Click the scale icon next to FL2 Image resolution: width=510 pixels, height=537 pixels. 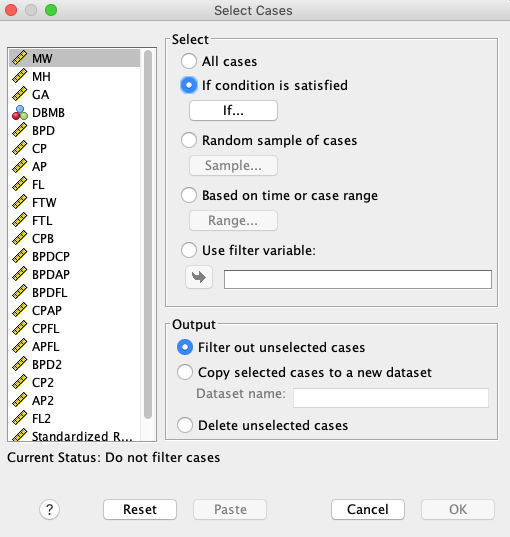pyautogui.click(x=20, y=418)
